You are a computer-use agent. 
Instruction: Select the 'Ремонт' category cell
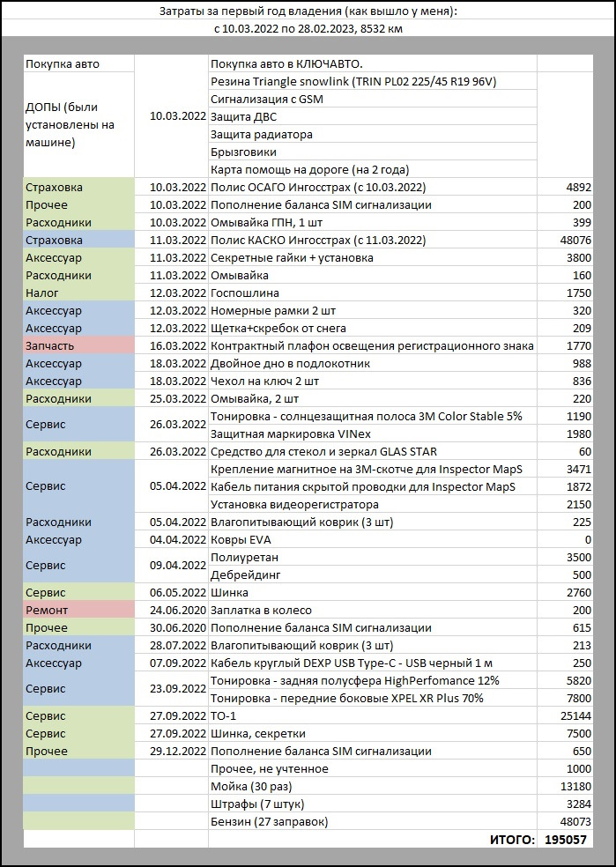78,611
